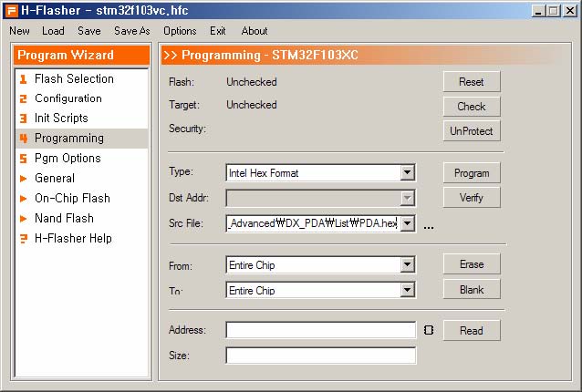Viewport: 582px width, 392px height.
Task: Expand the Type dropdown arrow
Action: point(407,172)
